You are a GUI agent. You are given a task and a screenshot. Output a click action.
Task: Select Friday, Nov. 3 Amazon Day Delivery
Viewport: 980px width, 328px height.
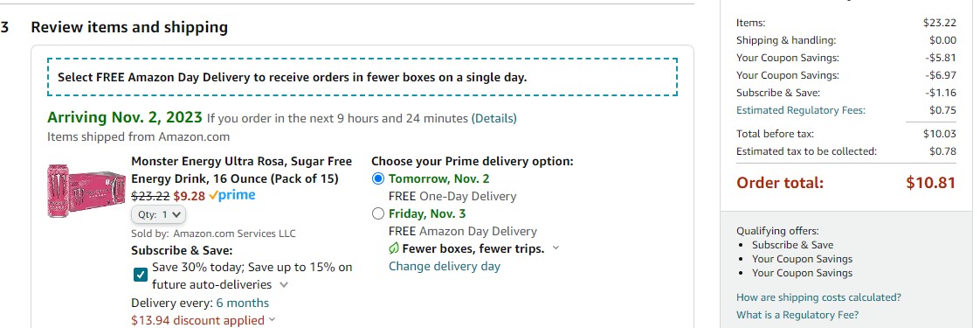(377, 213)
